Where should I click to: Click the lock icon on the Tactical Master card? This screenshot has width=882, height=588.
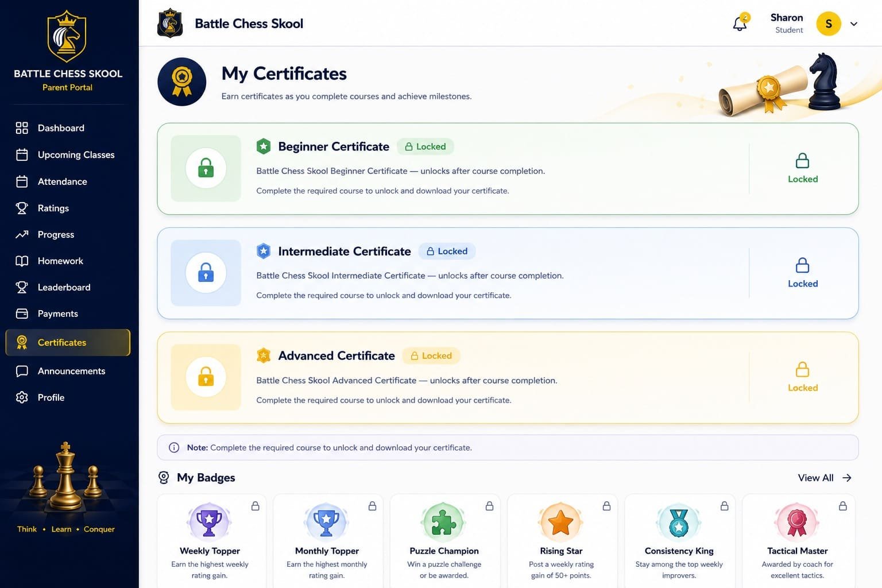843,506
